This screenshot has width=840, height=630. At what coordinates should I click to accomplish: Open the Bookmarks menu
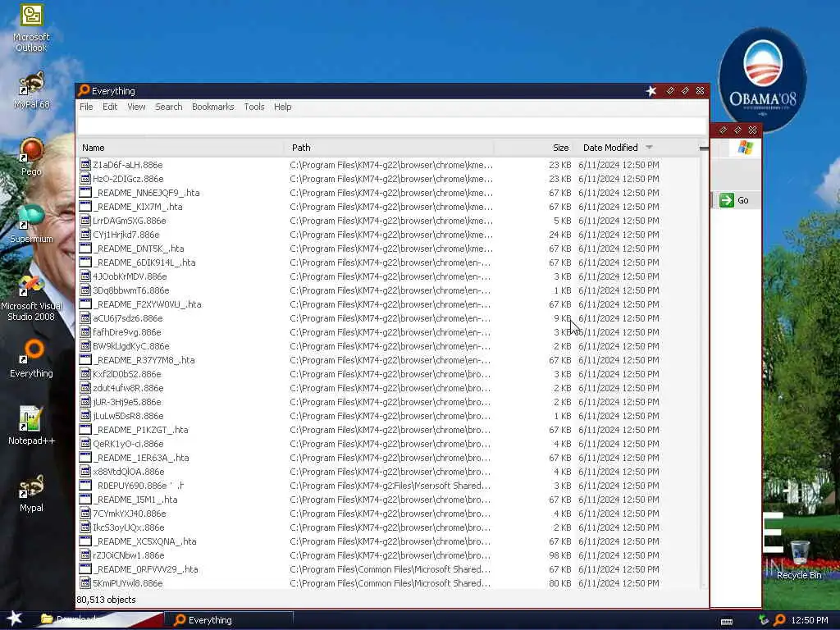coord(213,107)
